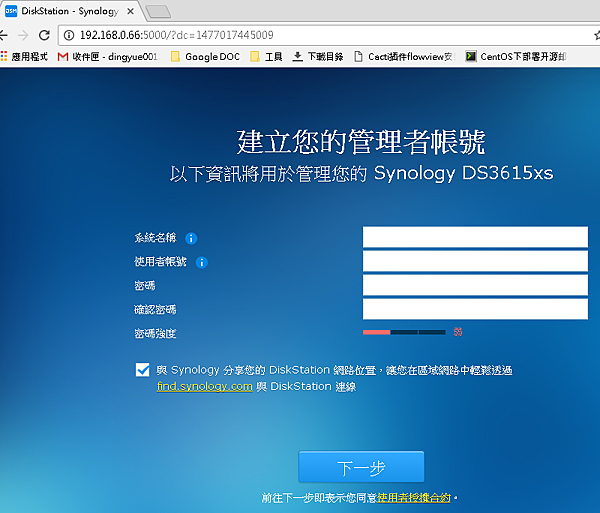Click the 下一步 button

point(361,467)
